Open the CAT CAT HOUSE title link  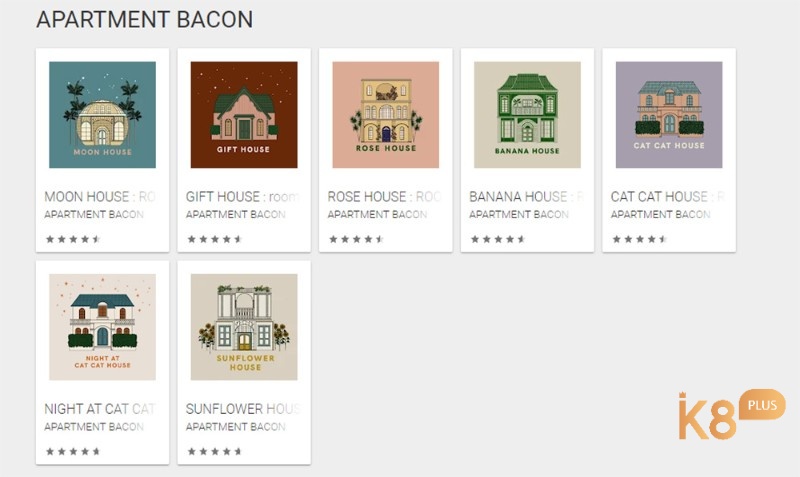point(668,196)
